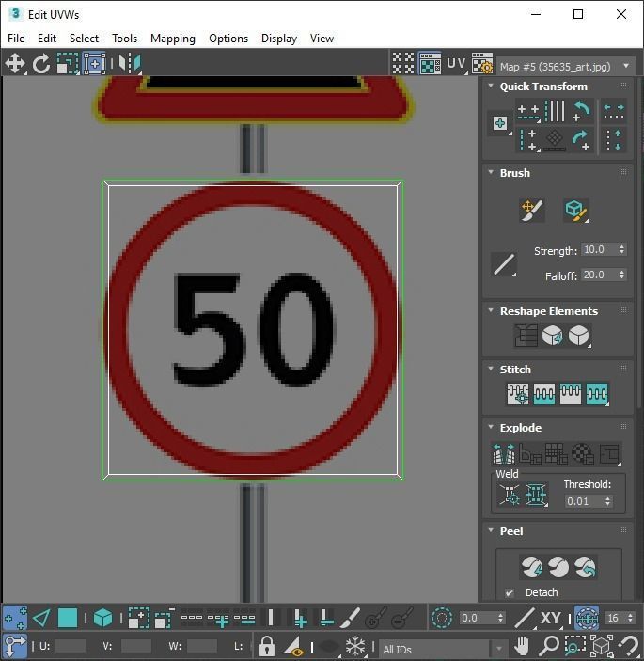644x661 pixels.
Task: Click Relax Until Flat icon
Action: pyautogui.click(x=553, y=336)
